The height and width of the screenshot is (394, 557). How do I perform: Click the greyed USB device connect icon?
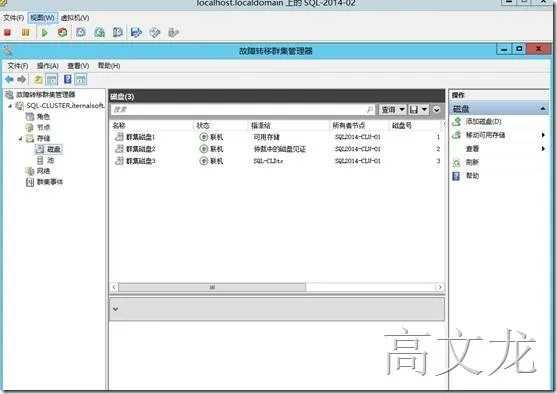click(173, 32)
